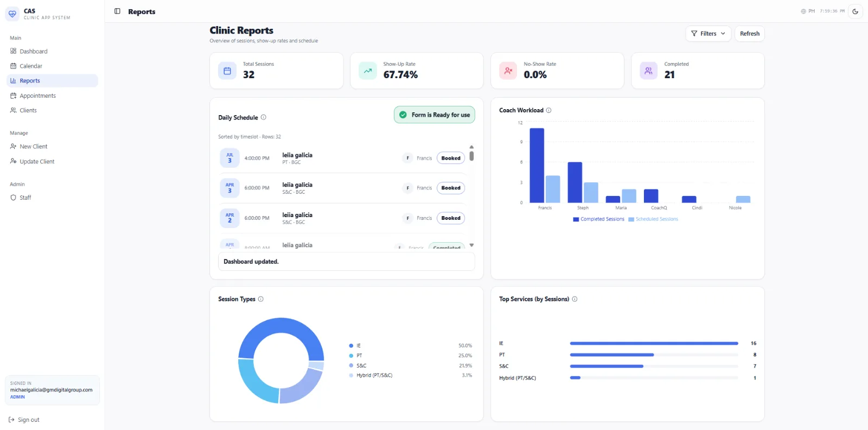This screenshot has width=868, height=430.
Task: Click Booked status on APR 2 row
Action: point(451,218)
